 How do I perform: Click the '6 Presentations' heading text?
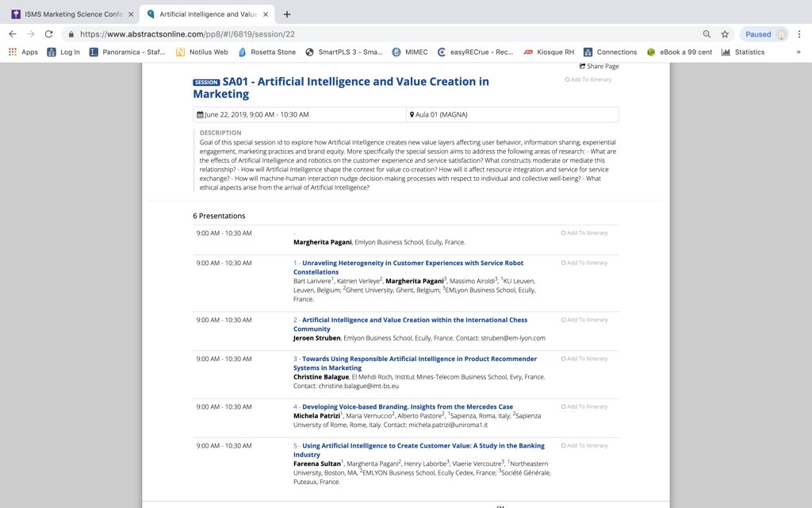219,216
